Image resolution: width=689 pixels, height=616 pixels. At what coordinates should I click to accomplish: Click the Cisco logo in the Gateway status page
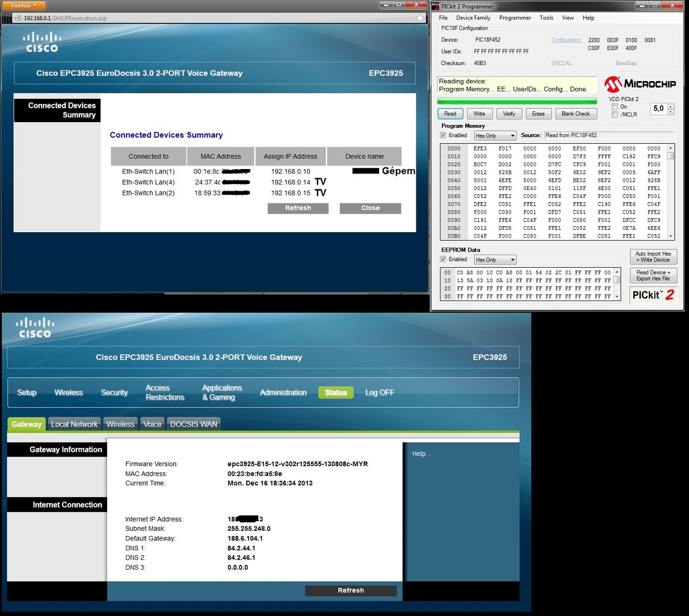pos(35,327)
